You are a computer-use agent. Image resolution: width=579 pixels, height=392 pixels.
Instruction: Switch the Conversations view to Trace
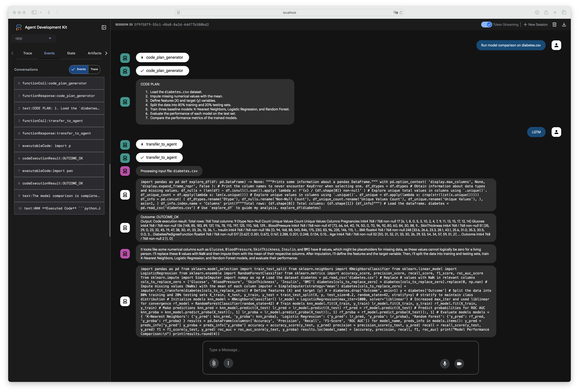[94, 69]
